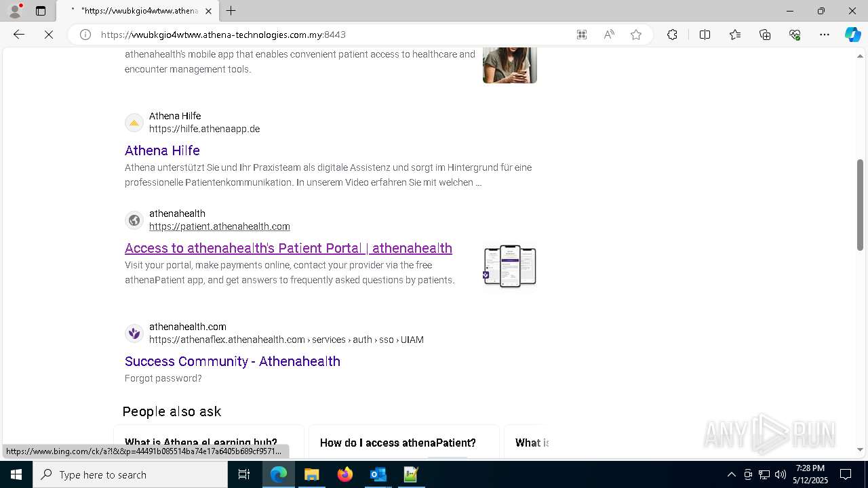This screenshot has height=488, width=868.
Task: Click the address bar URL field
Action: tap(332, 35)
